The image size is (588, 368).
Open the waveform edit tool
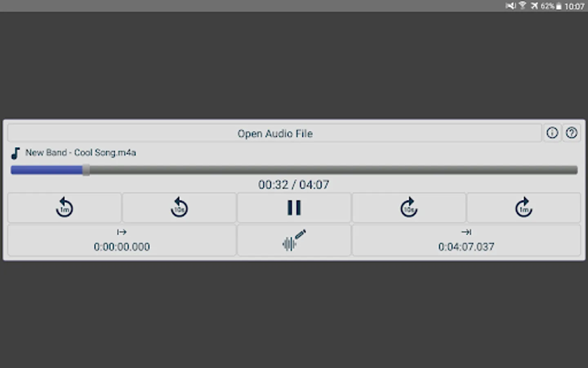coord(294,240)
